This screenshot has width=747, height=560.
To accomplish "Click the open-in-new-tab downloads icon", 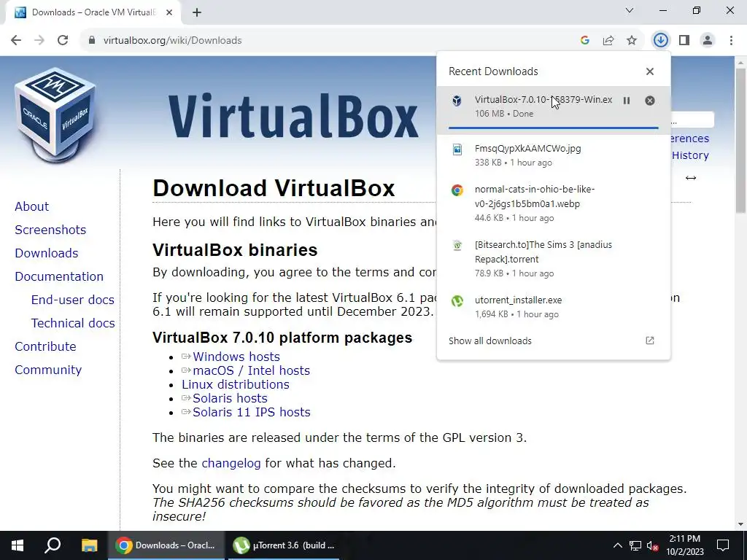I will (650, 341).
